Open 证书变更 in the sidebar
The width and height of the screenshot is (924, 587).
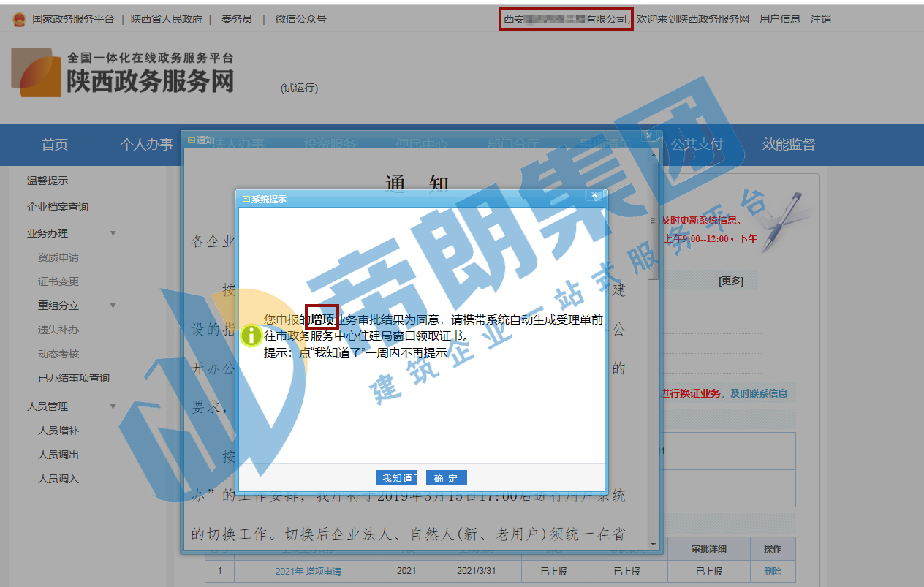(x=58, y=281)
